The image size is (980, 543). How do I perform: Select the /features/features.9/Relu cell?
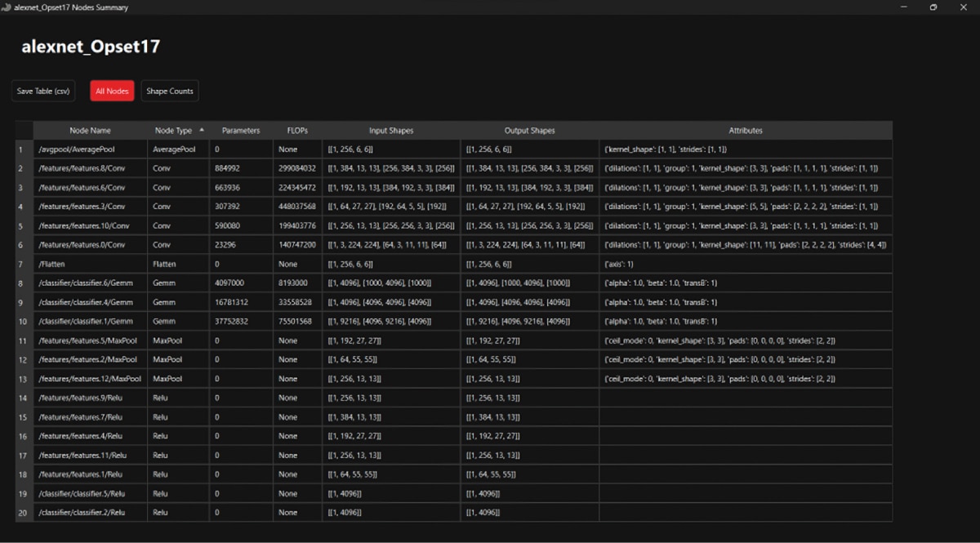pos(90,398)
